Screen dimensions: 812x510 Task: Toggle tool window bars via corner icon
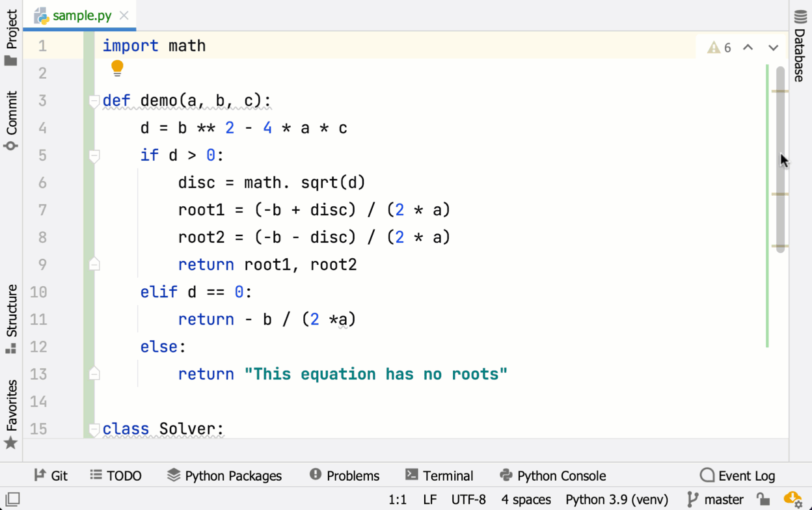[12, 499]
